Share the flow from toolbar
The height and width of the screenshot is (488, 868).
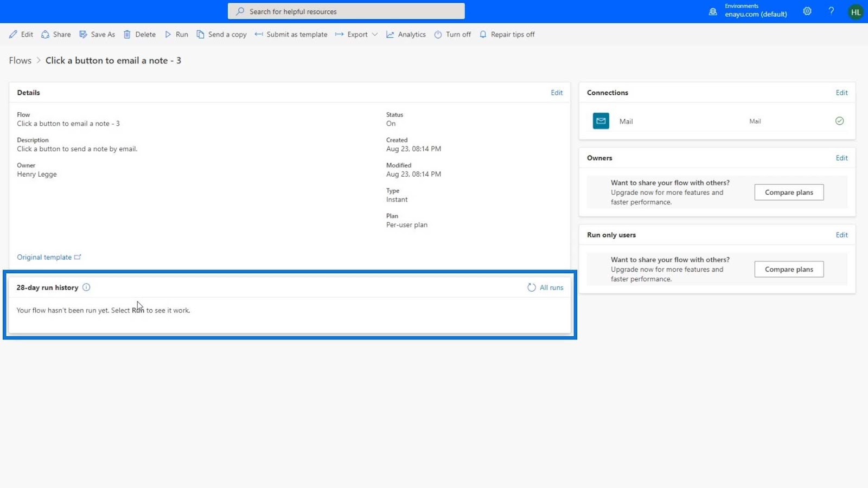56,34
